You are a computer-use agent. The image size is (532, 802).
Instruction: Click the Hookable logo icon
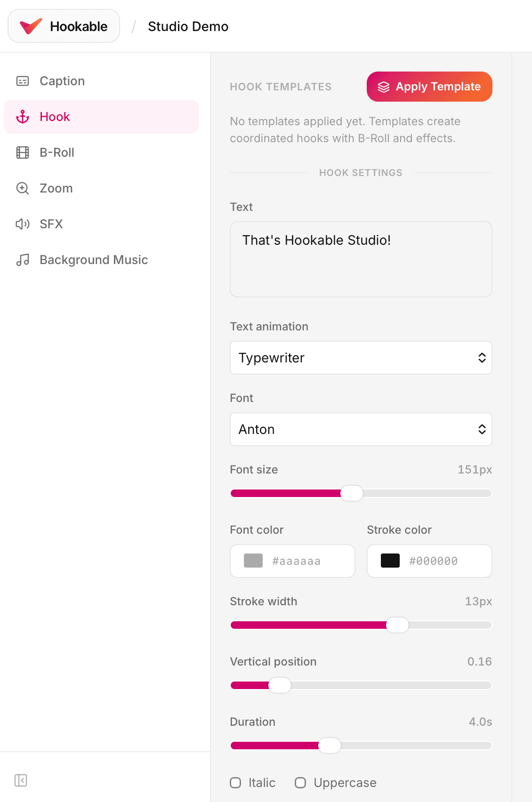tap(31, 26)
